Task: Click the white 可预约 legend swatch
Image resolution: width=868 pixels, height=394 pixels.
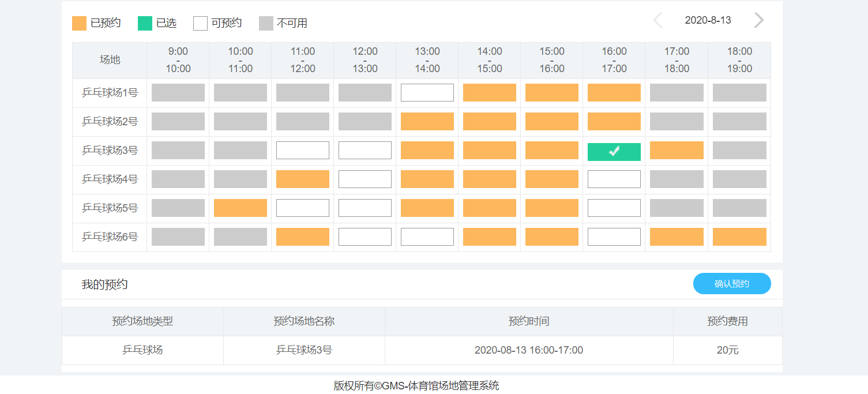Action: point(200,23)
